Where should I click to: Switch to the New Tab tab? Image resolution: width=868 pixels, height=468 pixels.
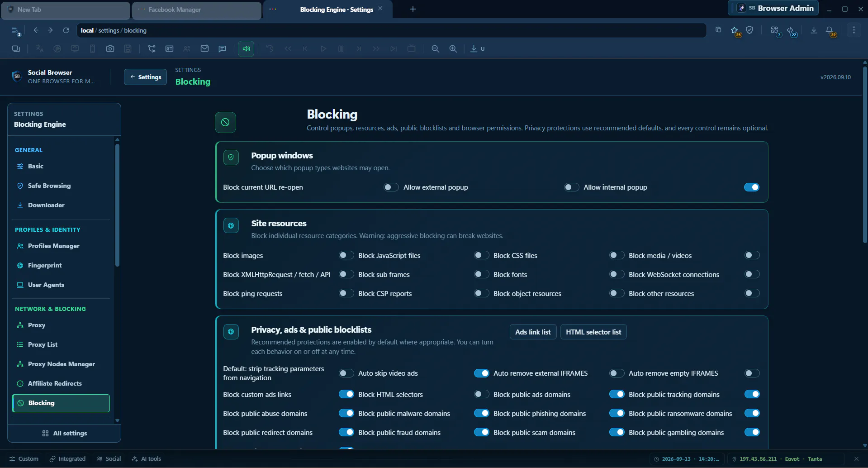click(66, 10)
